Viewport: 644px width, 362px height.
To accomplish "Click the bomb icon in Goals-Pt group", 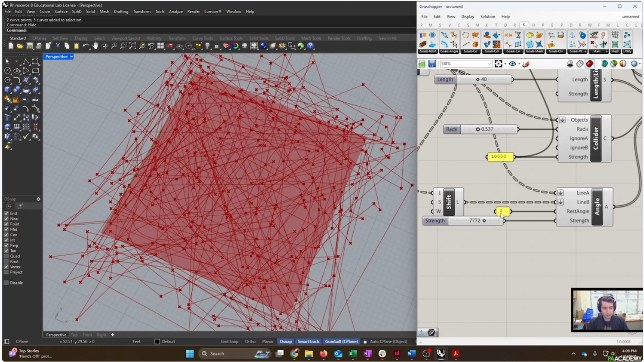I will click(582, 35).
